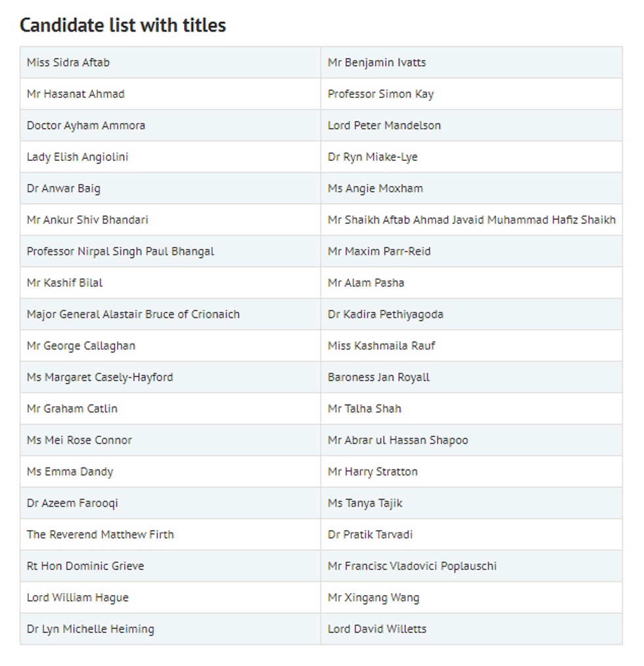Image resolution: width=644 pixels, height=666 pixels.
Task: Select Lord William Hague name
Action: click(78, 598)
